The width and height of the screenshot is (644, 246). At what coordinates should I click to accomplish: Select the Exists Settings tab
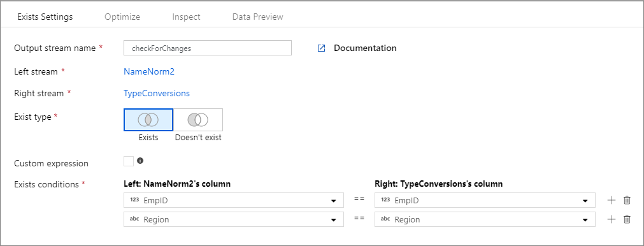coord(45,17)
